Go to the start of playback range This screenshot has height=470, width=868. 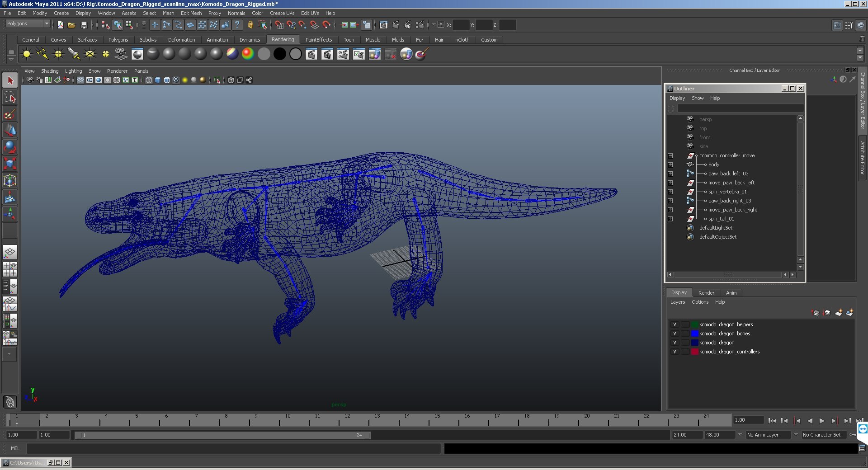click(772, 421)
